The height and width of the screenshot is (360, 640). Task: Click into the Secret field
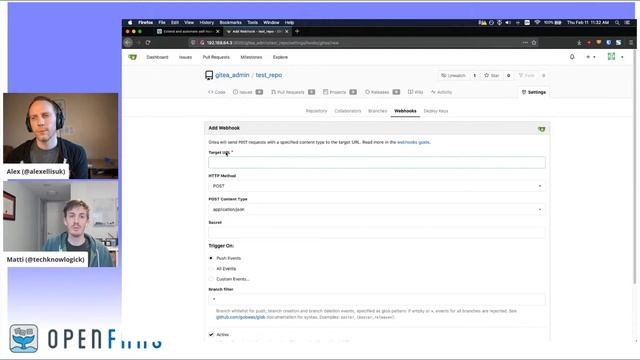[x=376, y=233]
